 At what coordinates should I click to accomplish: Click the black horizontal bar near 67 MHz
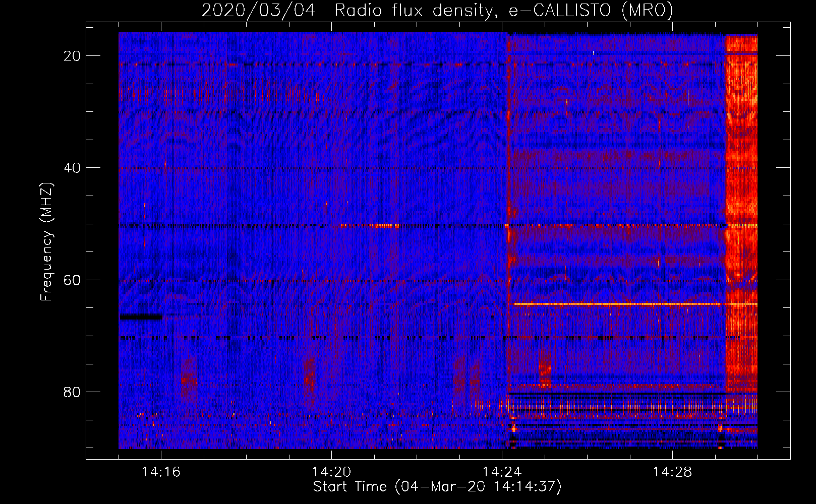(141, 317)
